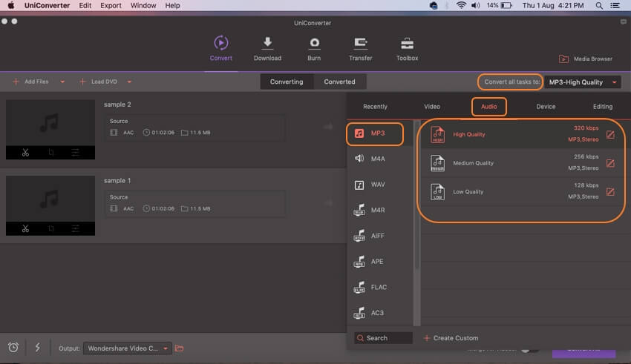This screenshot has width=631, height=364.
Task: Select the FLAC format
Action: [379, 287]
